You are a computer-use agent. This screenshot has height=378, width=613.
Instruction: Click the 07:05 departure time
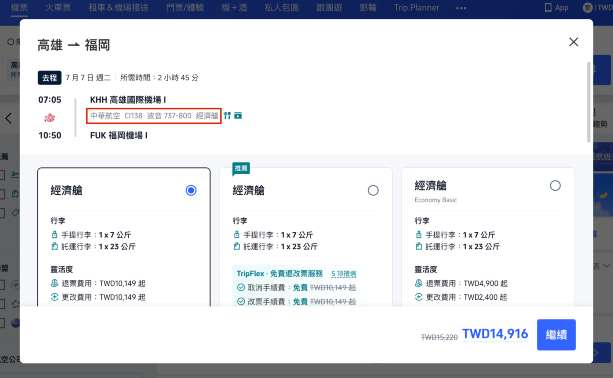[50, 100]
